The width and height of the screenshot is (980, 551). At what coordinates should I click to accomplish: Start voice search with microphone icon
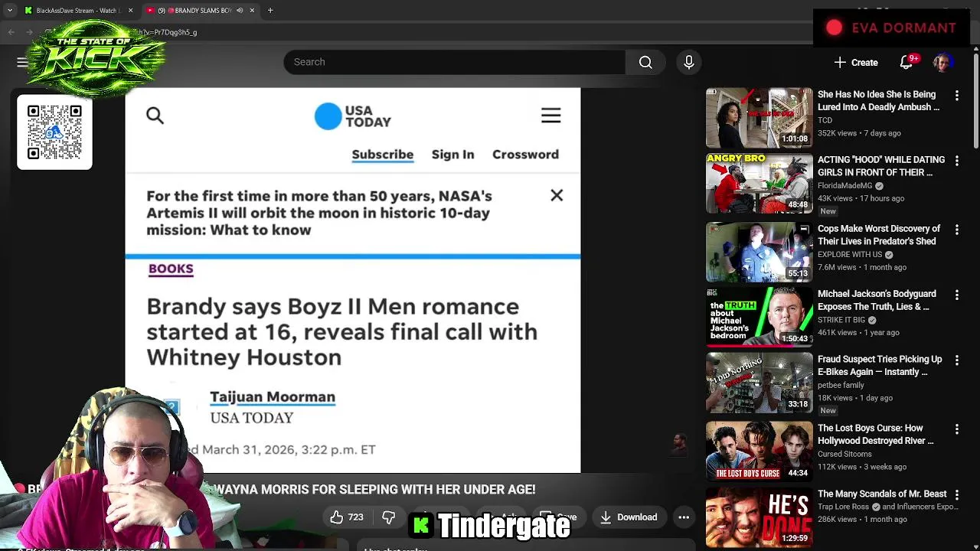coord(689,62)
